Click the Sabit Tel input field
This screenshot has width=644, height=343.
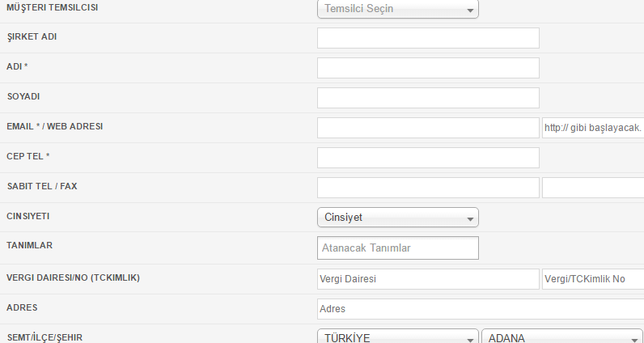click(x=428, y=188)
